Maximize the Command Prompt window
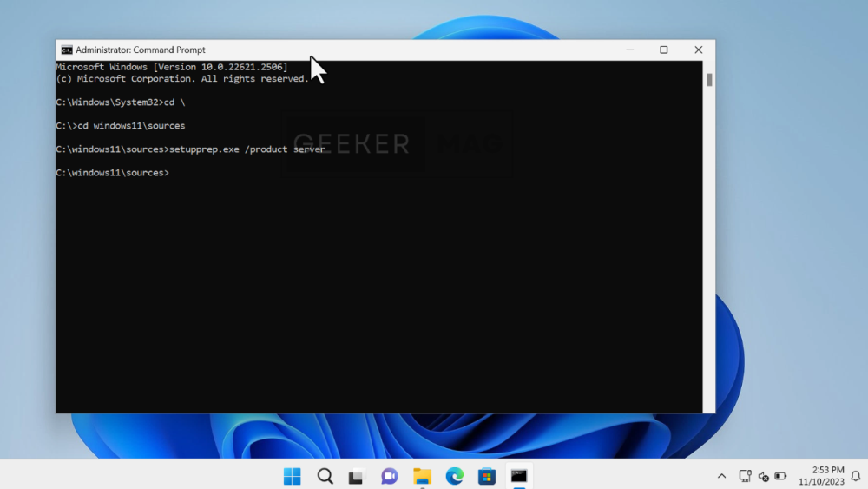This screenshot has width=868, height=489. click(x=664, y=50)
